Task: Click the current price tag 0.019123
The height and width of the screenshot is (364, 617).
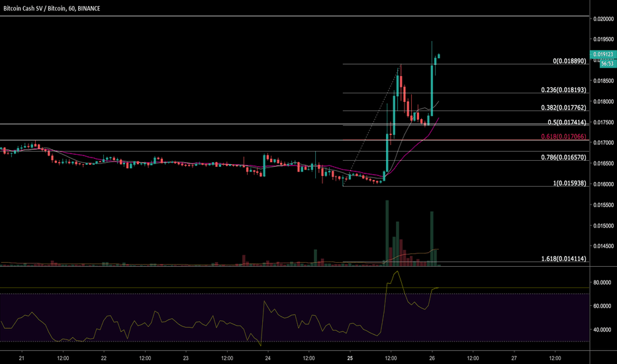Action: 602,54
